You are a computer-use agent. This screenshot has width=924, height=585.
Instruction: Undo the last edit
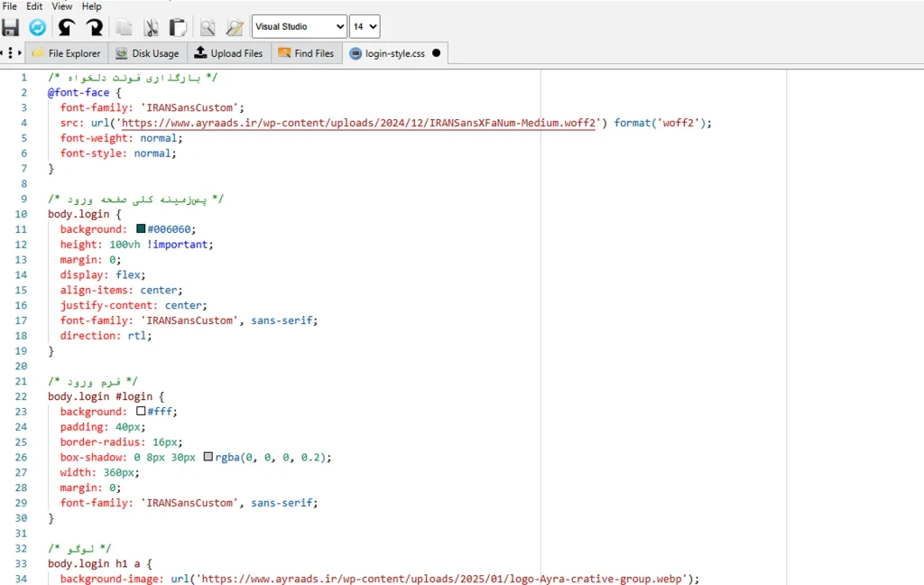click(67, 27)
